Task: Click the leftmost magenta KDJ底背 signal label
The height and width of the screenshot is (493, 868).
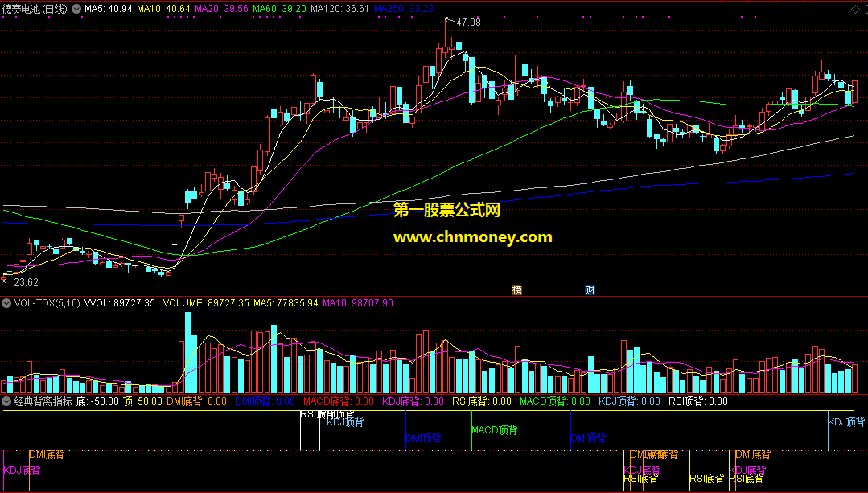Action: coord(23,470)
